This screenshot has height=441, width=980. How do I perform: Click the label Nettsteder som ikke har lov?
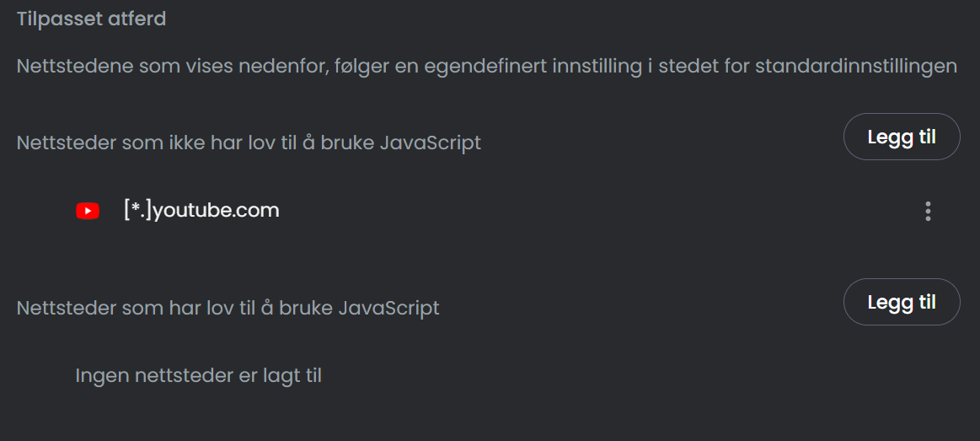point(249,143)
